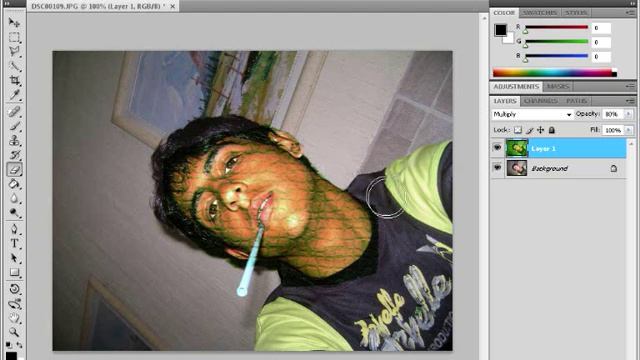Select the Blur tool
Image resolution: width=640 pixels, height=360 pixels.
coord(14,198)
